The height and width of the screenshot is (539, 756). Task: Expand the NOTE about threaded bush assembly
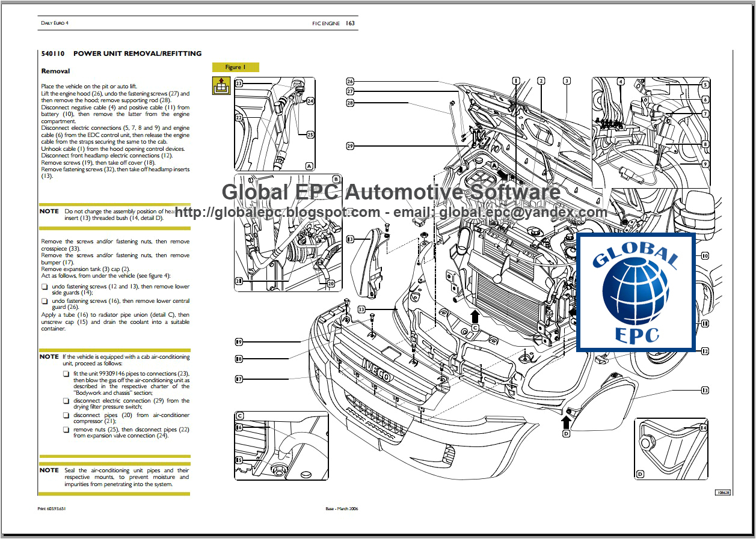tap(48, 211)
